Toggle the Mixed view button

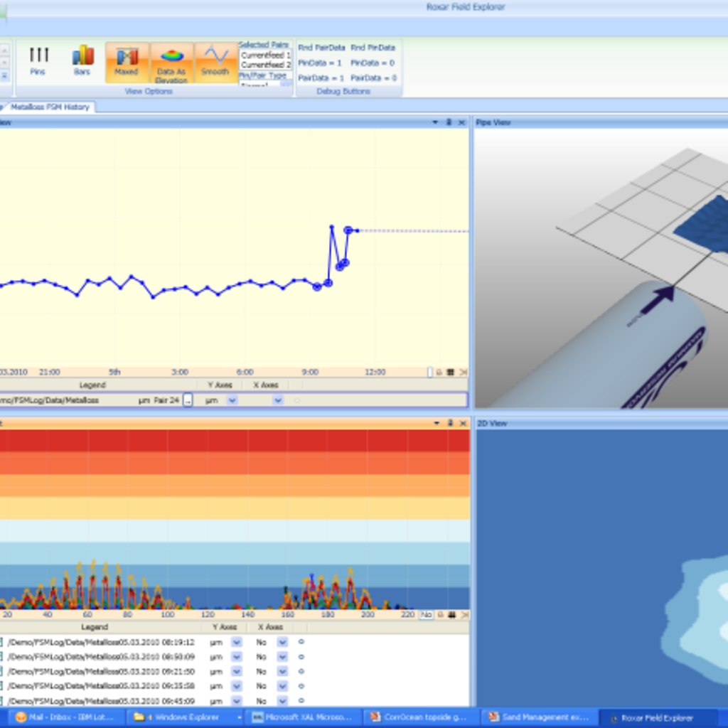pyautogui.click(x=127, y=62)
